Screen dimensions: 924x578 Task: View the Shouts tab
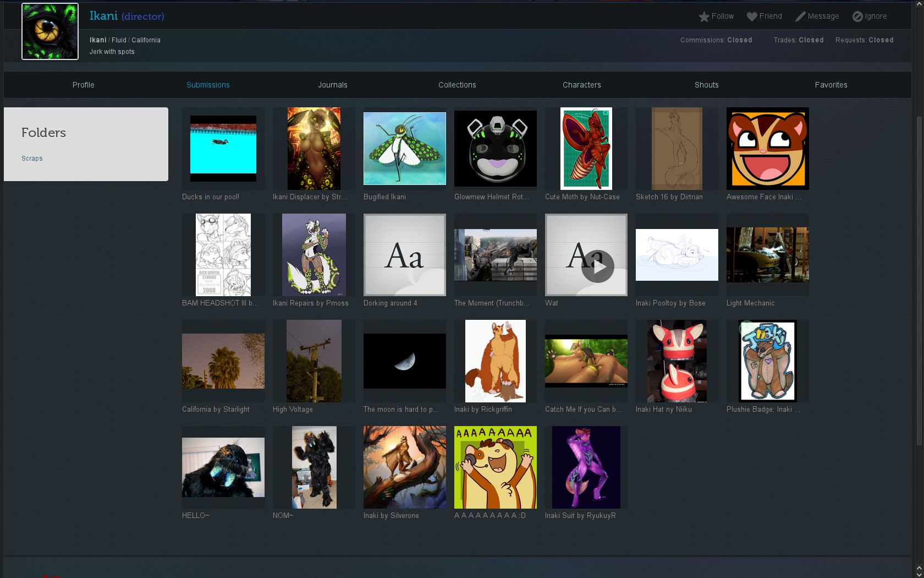tap(707, 85)
